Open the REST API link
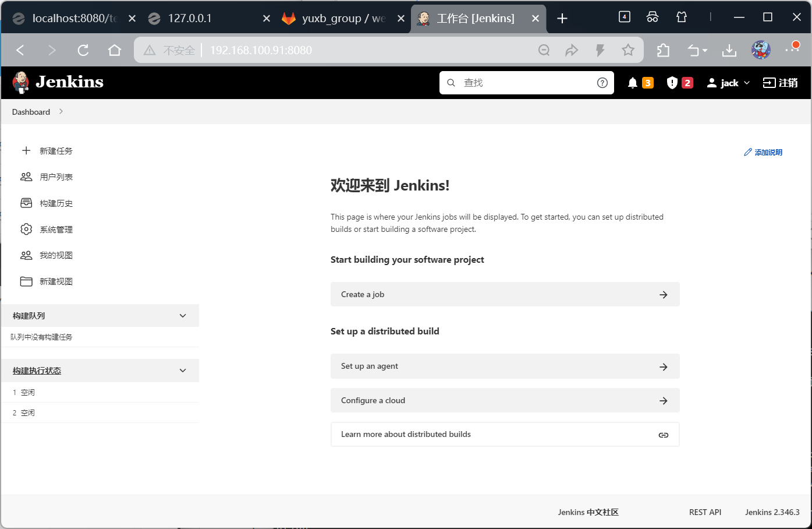This screenshot has width=812, height=529. click(705, 512)
